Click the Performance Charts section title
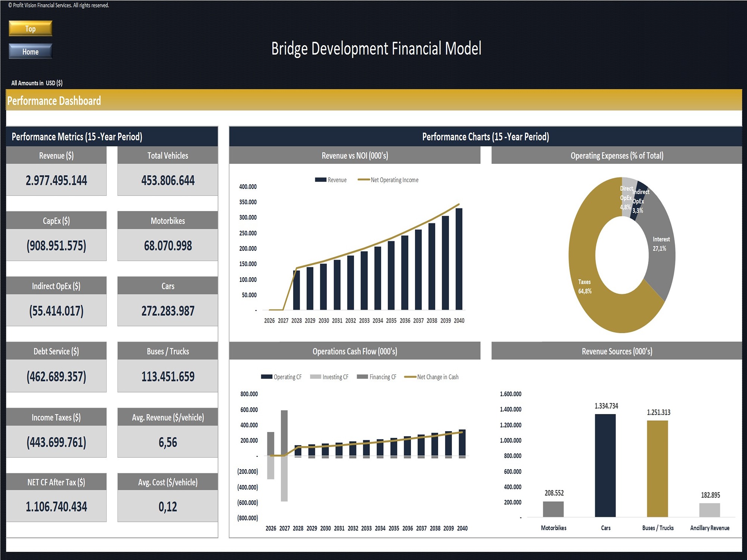This screenshot has height=560, width=747. (486, 137)
